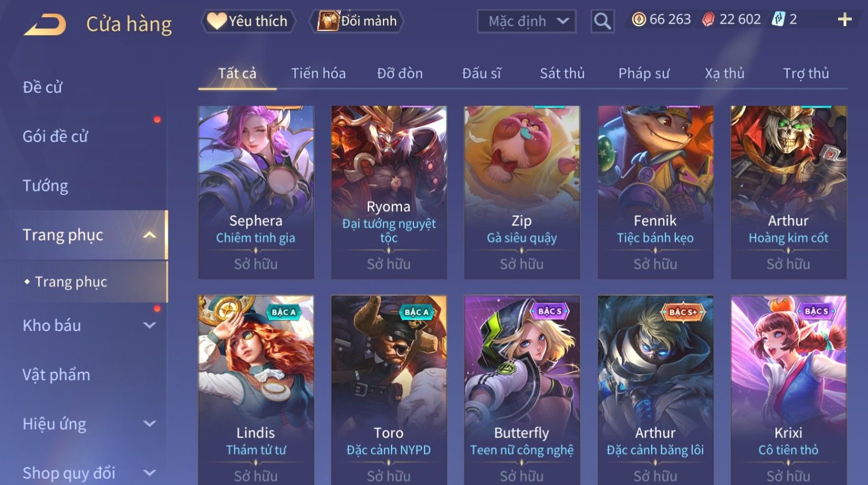Open the Mặc định sort dropdown
The width and height of the screenshot is (868, 485).
point(527,22)
